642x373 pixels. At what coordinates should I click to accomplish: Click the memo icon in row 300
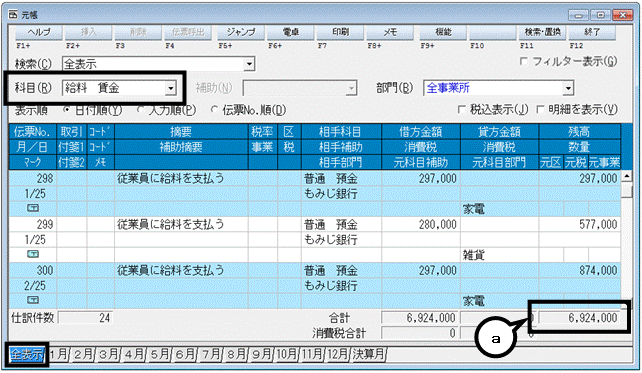(x=33, y=300)
